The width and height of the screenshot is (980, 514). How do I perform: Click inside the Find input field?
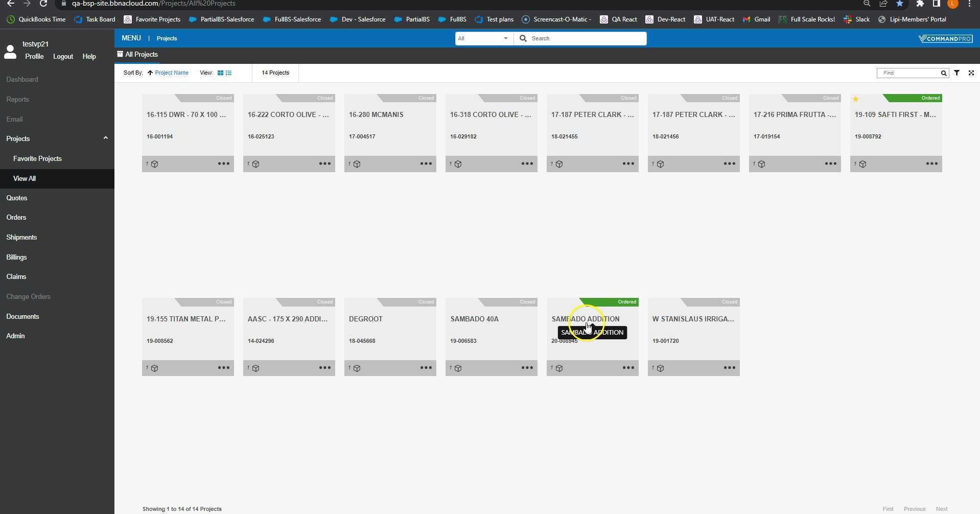(909, 73)
